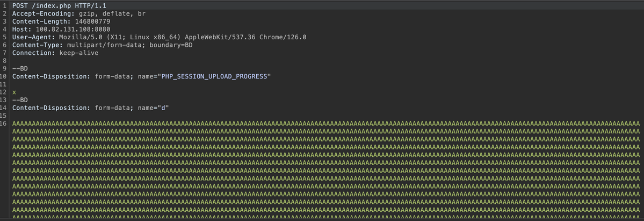Click the Content-Length header name
644x221 pixels.
point(41,22)
